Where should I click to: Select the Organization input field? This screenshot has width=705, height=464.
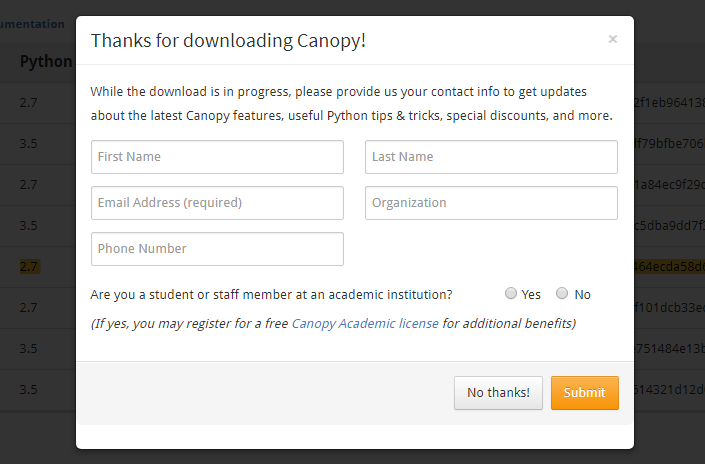(491, 203)
